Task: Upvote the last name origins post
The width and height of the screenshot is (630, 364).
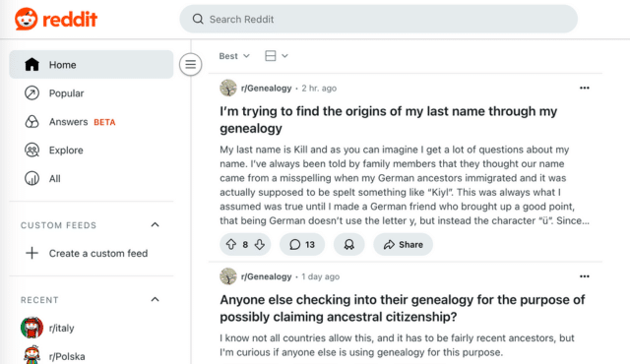Action: 231,244
